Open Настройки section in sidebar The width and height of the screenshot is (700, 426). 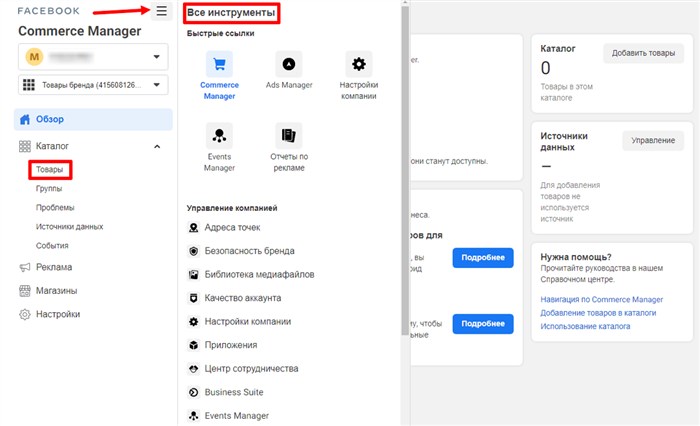coord(58,314)
